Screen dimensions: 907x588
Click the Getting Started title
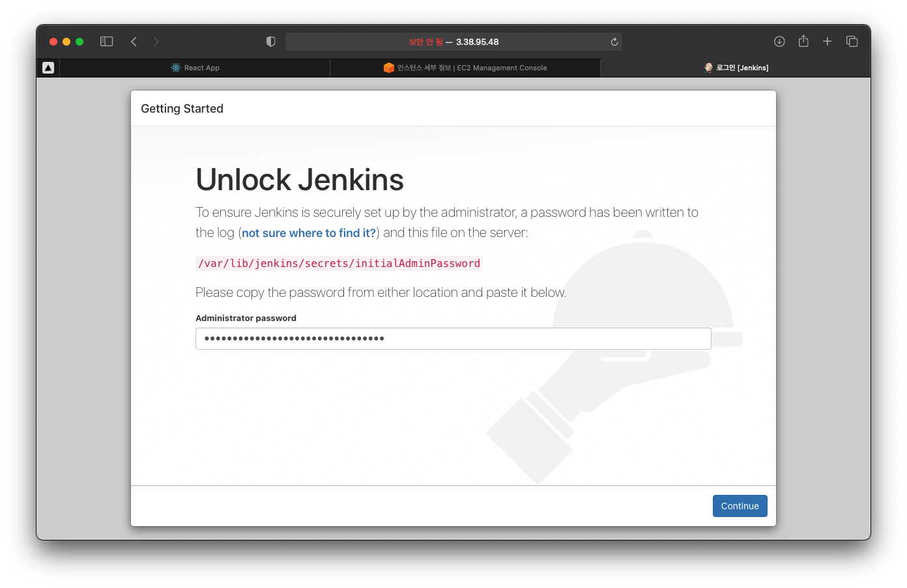[182, 109]
